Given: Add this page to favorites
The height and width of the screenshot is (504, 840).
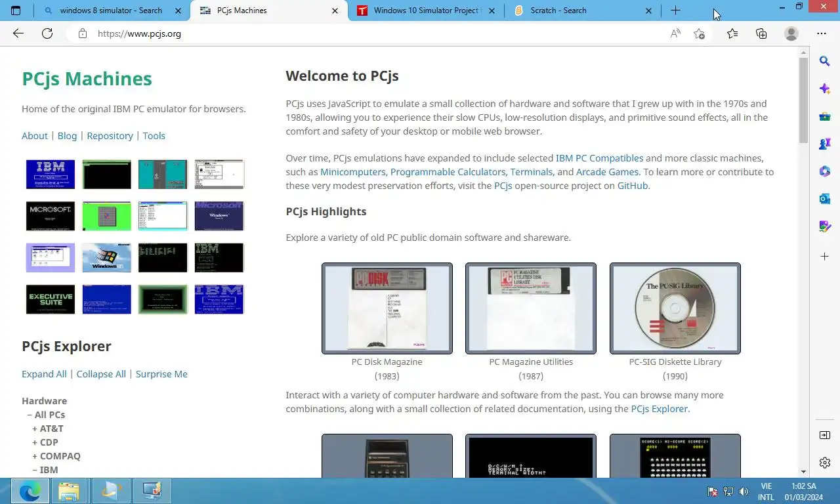Looking at the screenshot, I should point(700,33).
